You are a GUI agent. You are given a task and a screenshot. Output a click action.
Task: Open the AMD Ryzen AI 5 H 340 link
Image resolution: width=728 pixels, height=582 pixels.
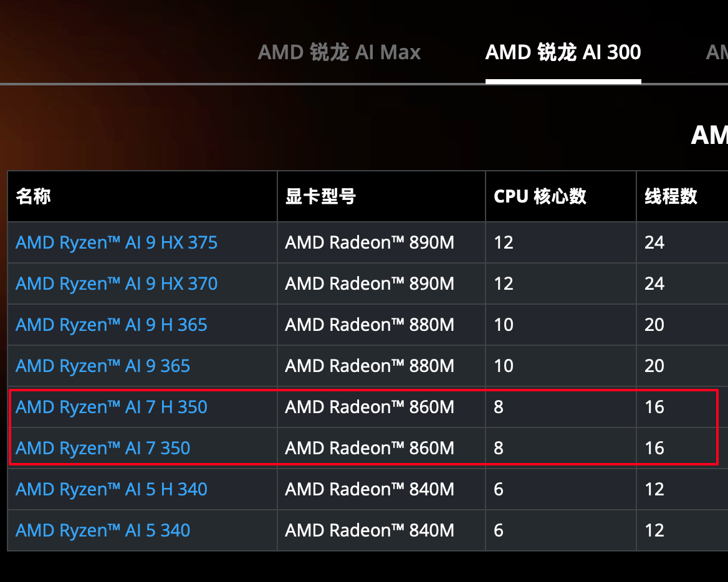click(111, 489)
